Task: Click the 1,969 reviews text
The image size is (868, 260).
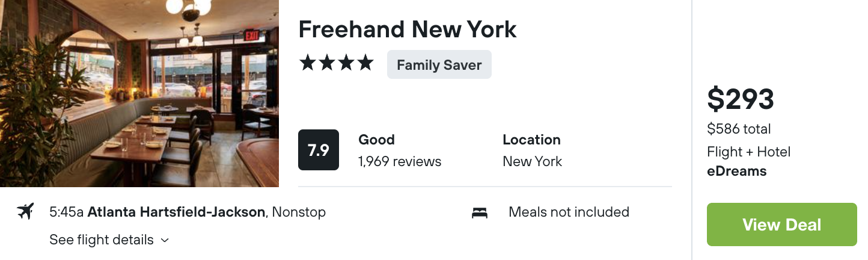Action: (x=400, y=161)
